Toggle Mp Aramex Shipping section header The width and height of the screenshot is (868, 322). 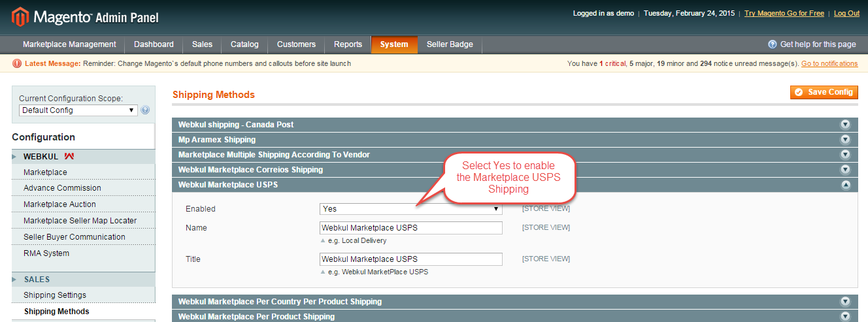click(x=515, y=139)
